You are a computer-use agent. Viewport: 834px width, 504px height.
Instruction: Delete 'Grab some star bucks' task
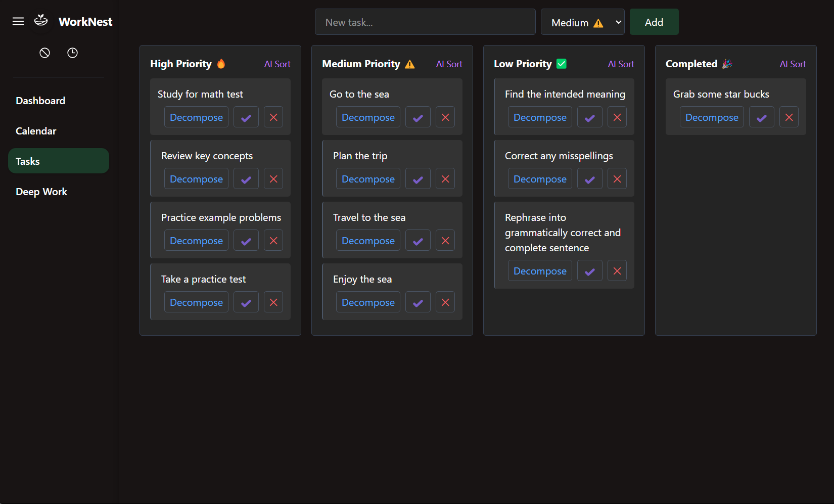[789, 117]
